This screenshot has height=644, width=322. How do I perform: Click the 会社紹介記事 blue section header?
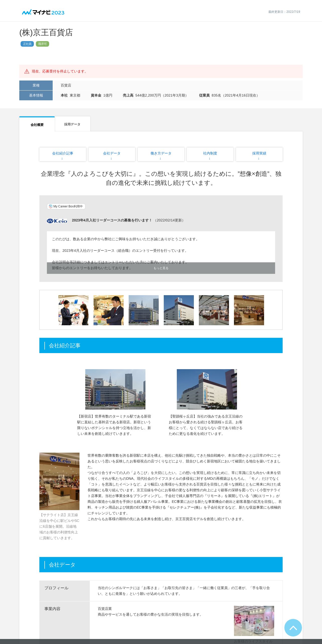pos(161,345)
